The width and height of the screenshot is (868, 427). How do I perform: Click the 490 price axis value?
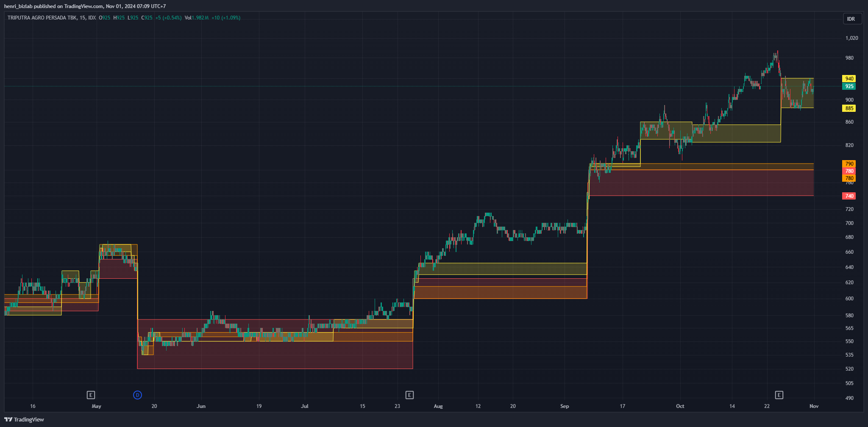point(849,398)
